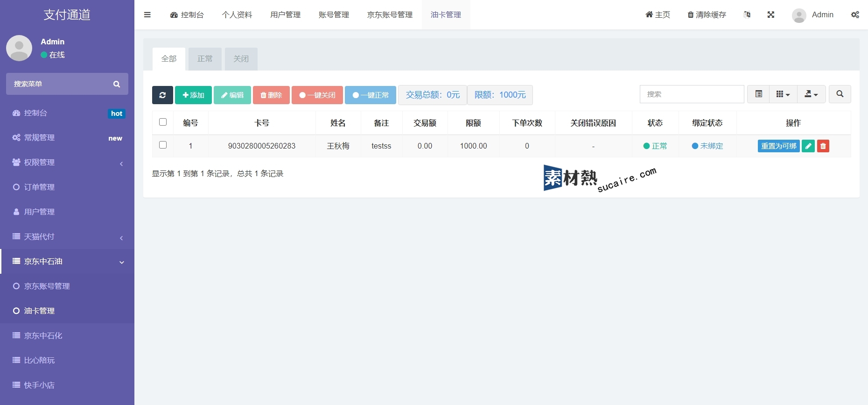Open the 账号管理 top tab
This screenshot has width=868, height=405.
[334, 15]
